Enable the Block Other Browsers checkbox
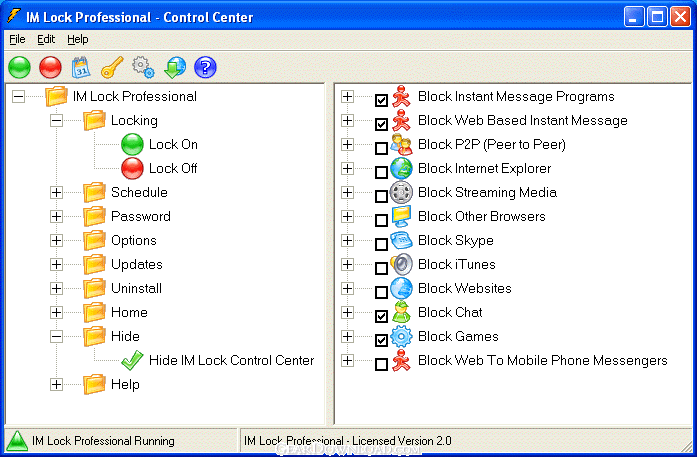Screen dimensions: 697x457 pyautogui.click(x=381, y=220)
